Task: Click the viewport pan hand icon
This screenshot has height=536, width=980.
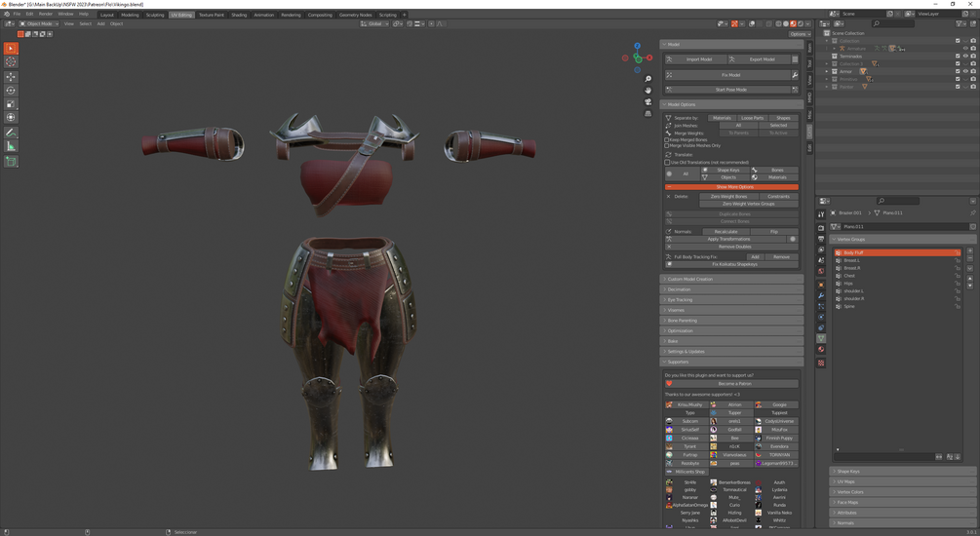Action: tap(648, 90)
